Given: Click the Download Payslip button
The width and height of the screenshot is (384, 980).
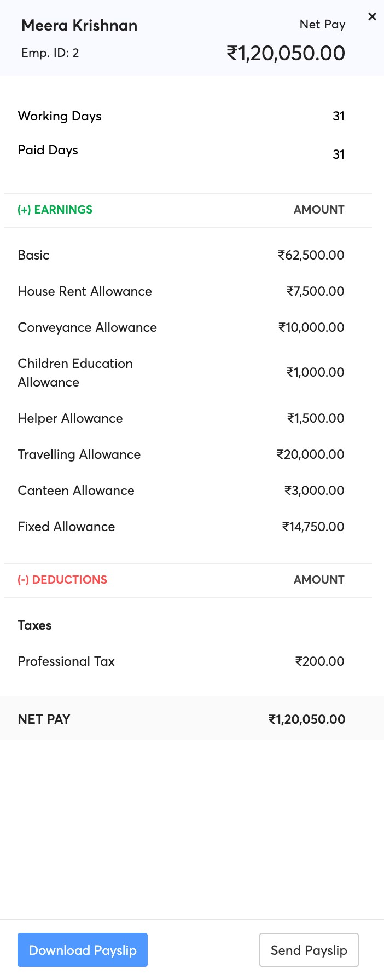Looking at the screenshot, I should point(82,950).
